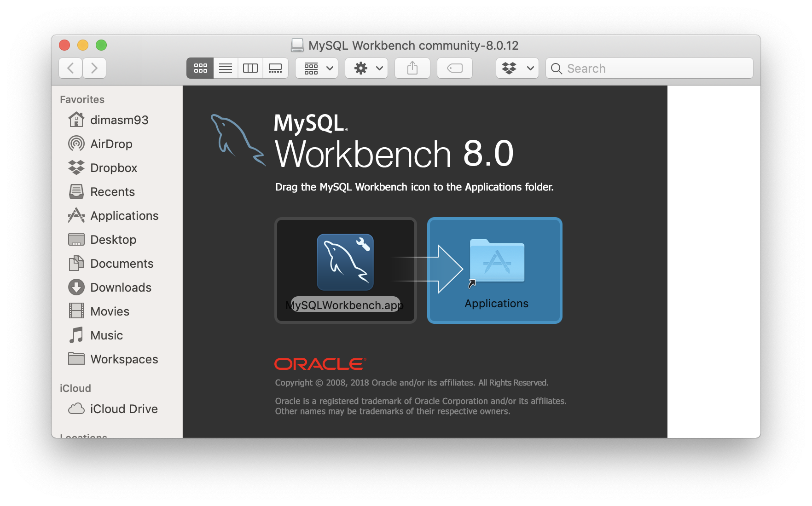The height and width of the screenshot is (506, 812).
Task: Click the disk icon in title bar
Action: 297,45
